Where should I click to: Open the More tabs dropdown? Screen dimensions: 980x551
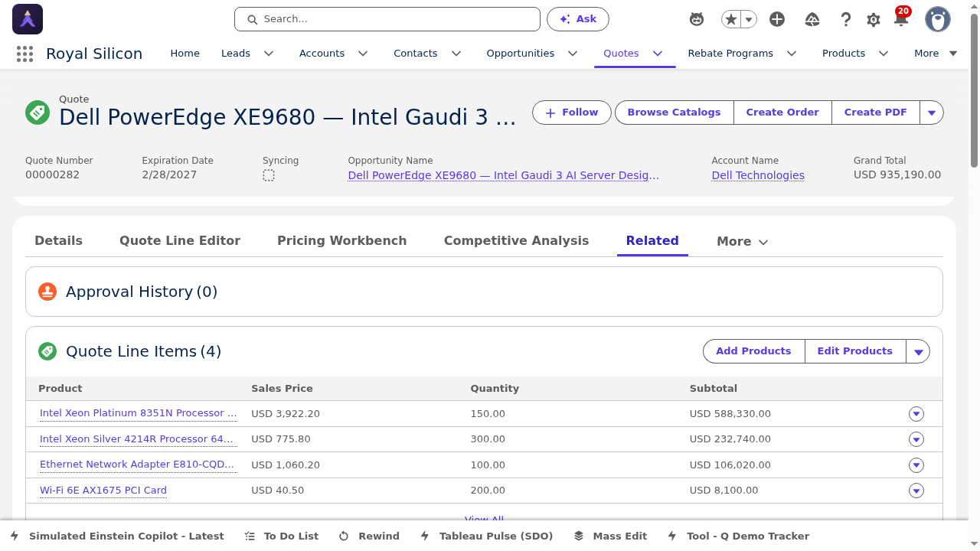(x=742, y=241)
